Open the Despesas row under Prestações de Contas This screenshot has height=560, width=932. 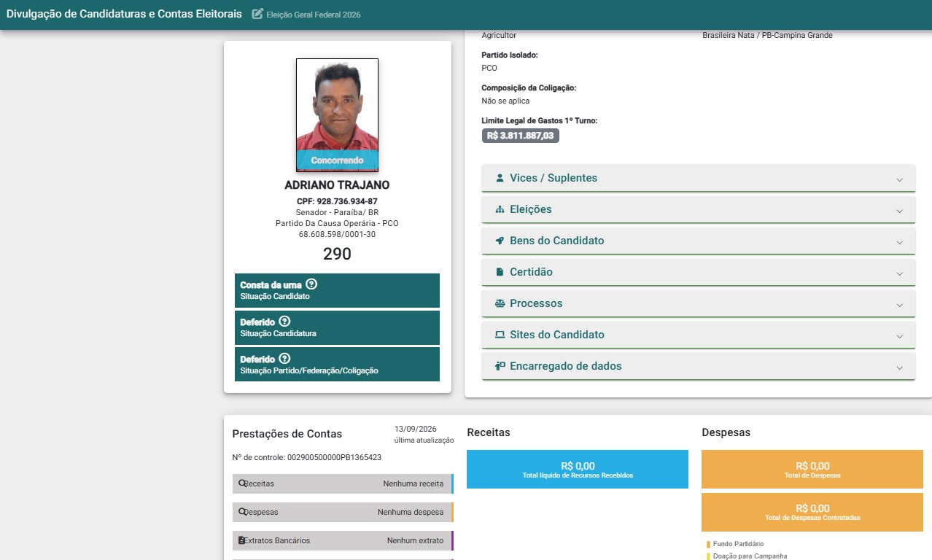click(x=343, y=512)
